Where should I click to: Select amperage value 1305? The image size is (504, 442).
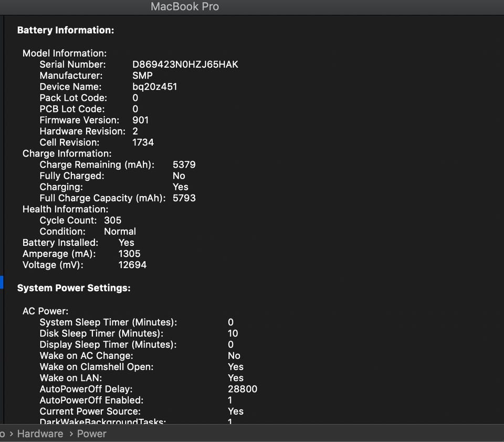pos(129,254)
